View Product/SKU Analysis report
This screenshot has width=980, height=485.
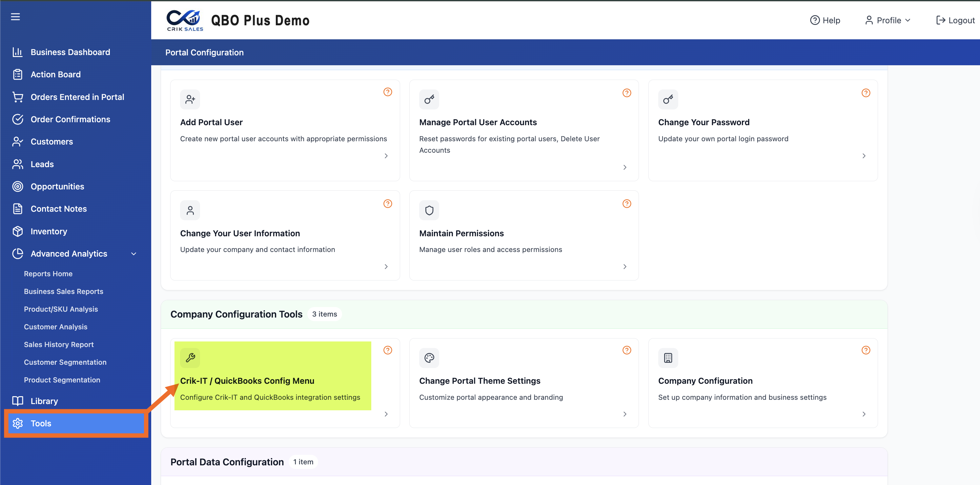61,309
